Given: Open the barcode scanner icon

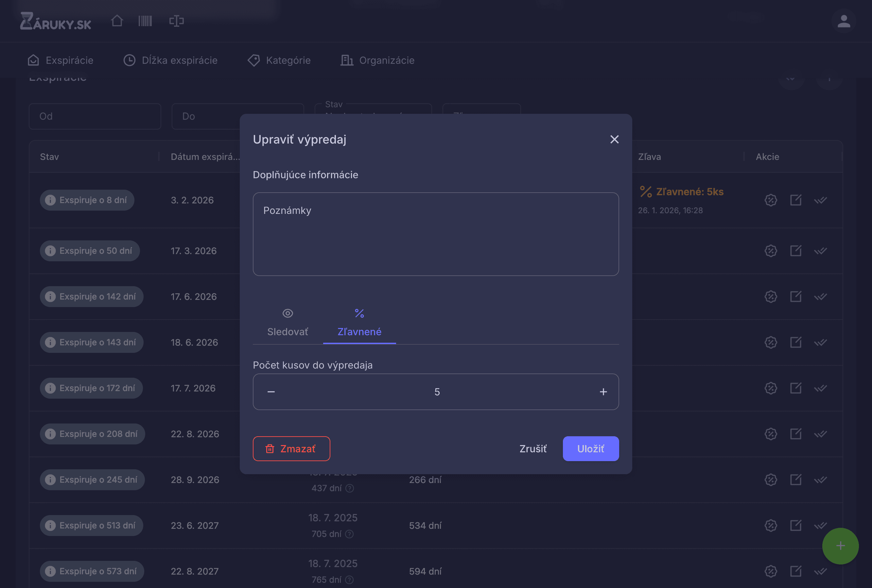Looking at the screenshot, I should coord(145,21).
